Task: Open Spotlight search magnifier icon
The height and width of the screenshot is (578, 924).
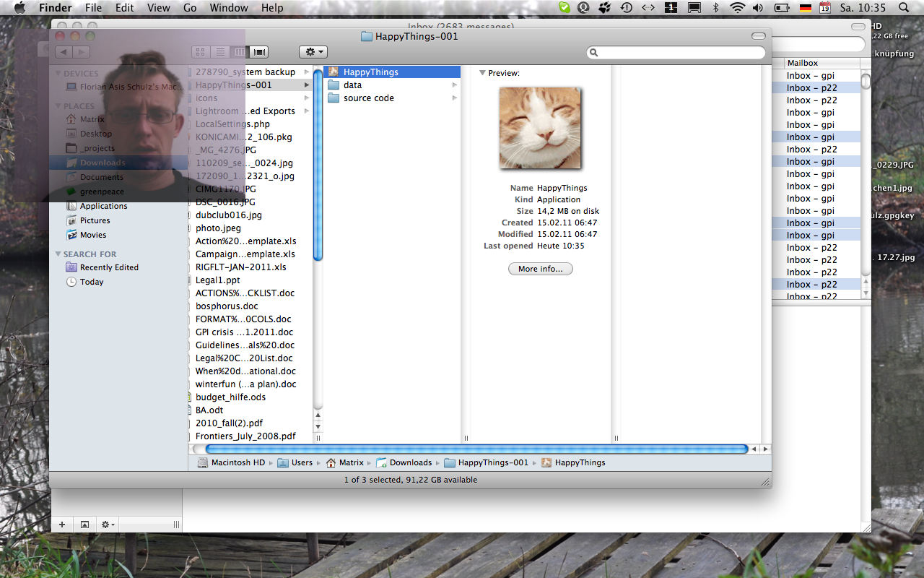Action: point(903,8)
